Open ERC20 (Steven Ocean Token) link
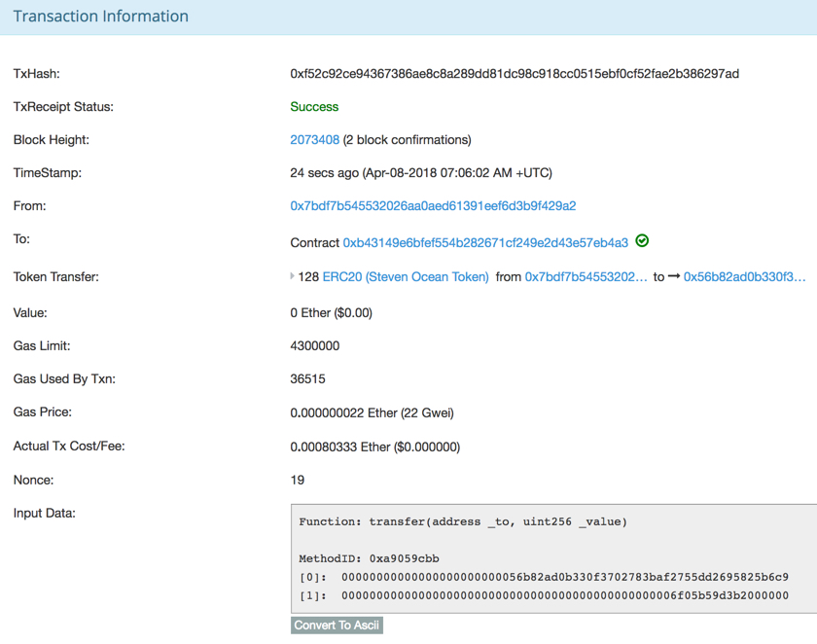This screenshot has height=644, width=817. (406, 277)
